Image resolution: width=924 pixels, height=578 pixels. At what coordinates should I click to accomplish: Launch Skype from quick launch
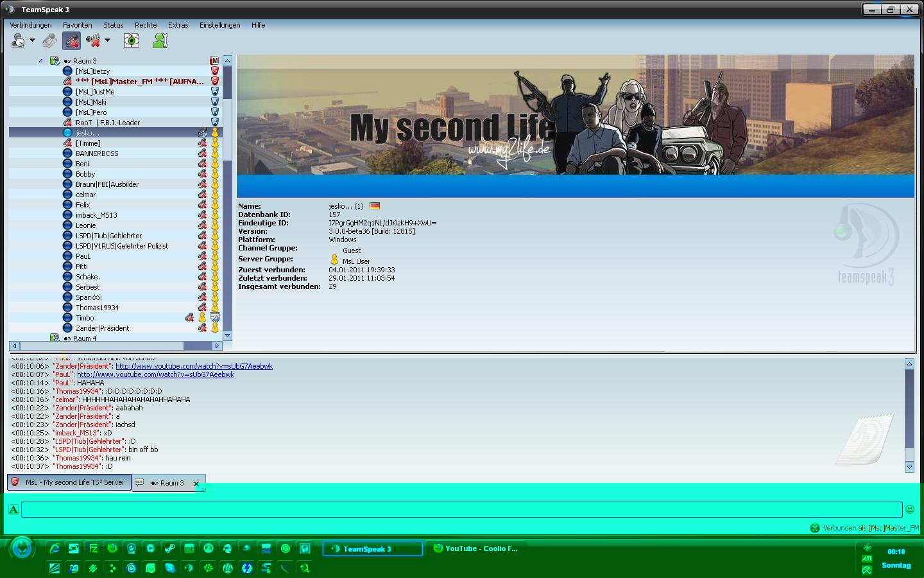[170, 568]
